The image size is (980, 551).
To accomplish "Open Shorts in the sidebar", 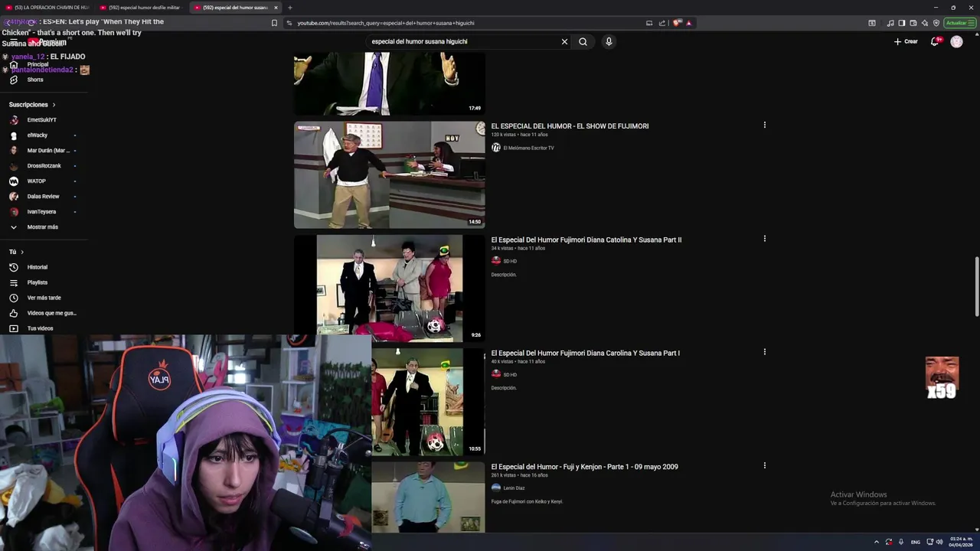I will 35,80.
